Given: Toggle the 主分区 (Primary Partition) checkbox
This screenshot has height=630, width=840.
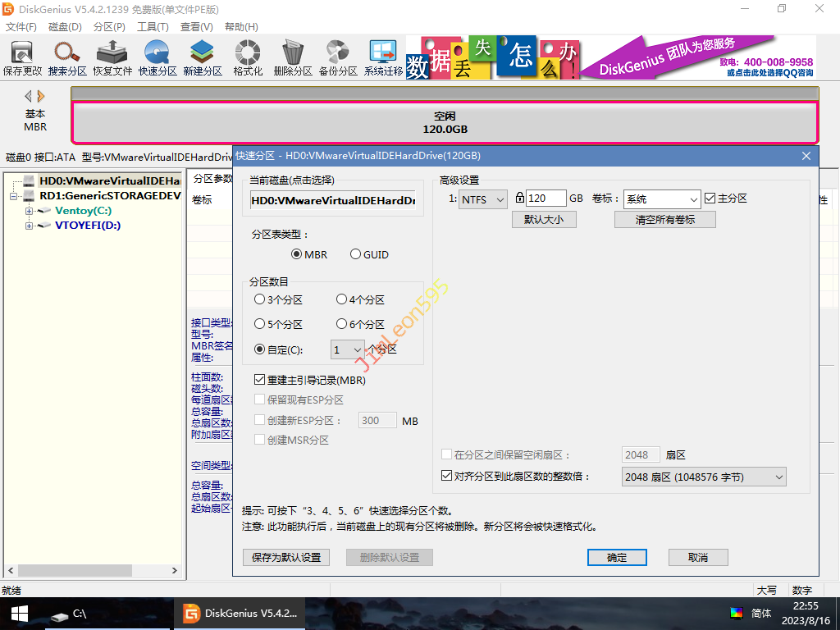Looking at the screenshot, I should coord(710,199).
